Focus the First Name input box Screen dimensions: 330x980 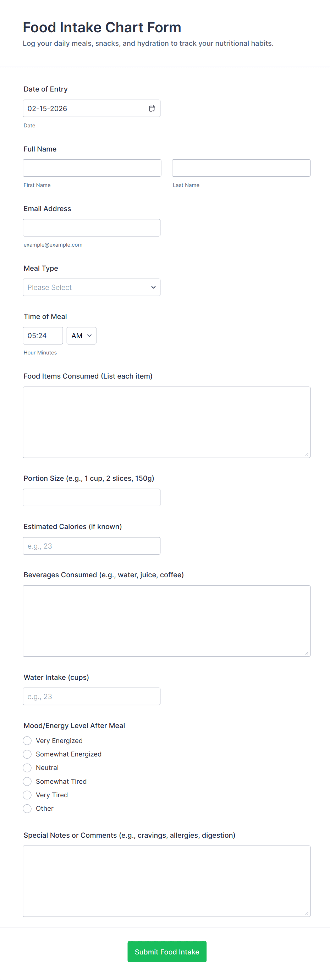[x=92, y=168]
